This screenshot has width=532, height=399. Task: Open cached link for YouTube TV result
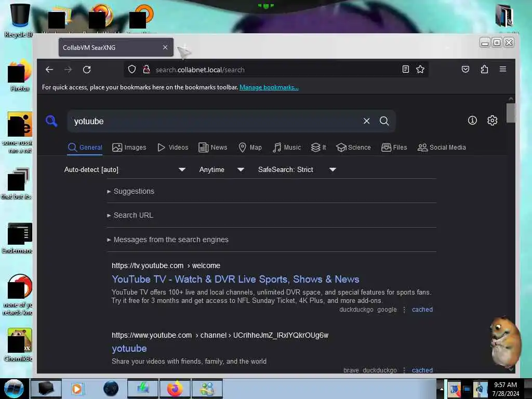tap(422, 310)
